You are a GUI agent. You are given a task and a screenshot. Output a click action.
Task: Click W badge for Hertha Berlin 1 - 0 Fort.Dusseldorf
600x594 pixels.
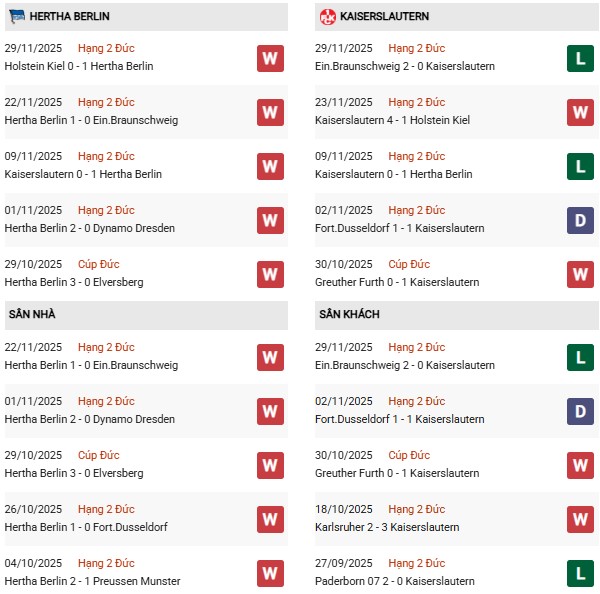(270, 519)
